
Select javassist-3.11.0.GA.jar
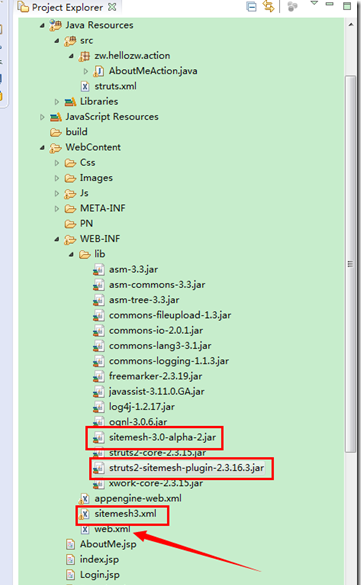click(x=157, y=392)
